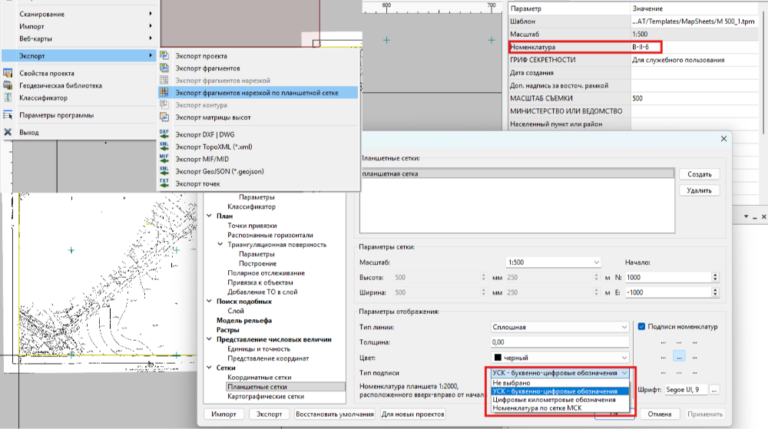Image resolution: width=768 pixels, height=429 pixels.
Task: Open Параметры программы menu entry
Action: pyautogui.click(x=56, y=115)
